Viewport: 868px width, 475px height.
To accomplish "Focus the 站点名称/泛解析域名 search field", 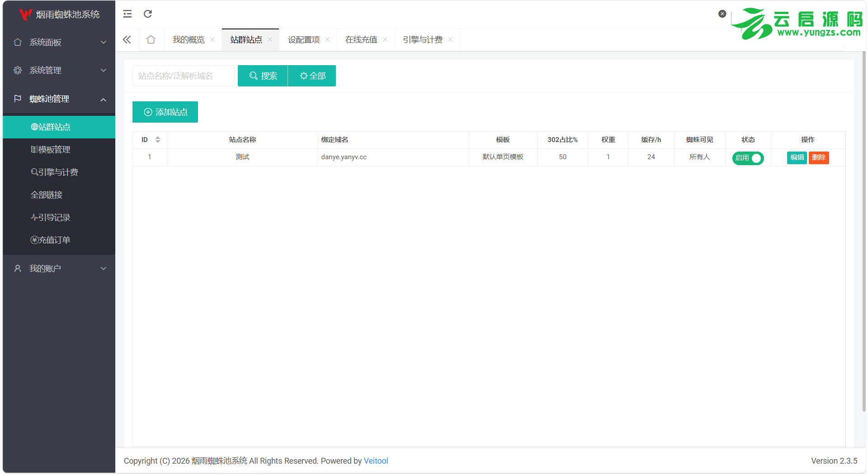I will coord(183,76).
